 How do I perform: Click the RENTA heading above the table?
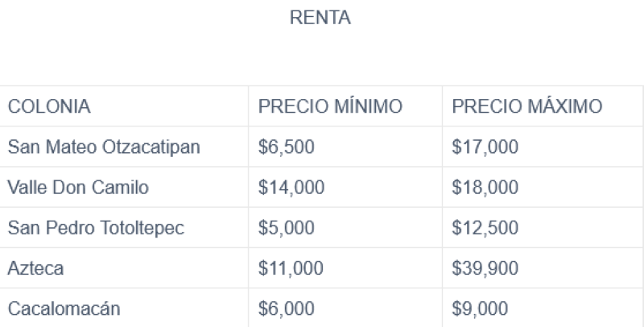[x=322, y=19]
